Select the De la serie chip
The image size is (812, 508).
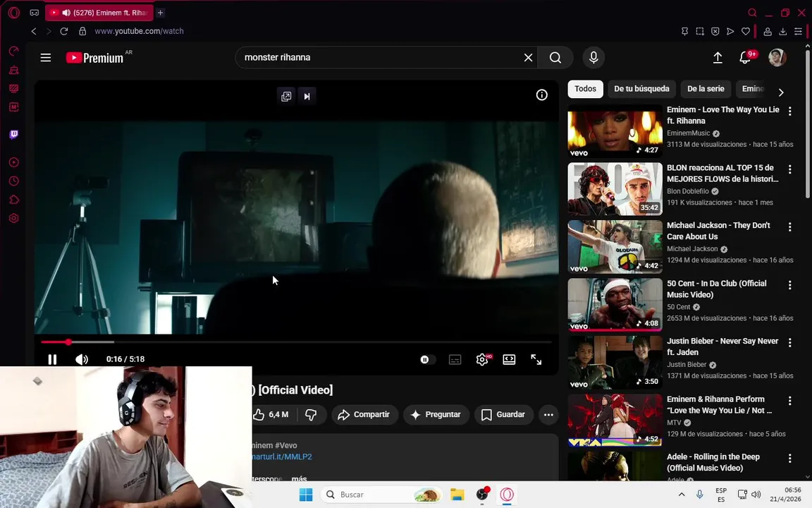click(x=706, y=89)
